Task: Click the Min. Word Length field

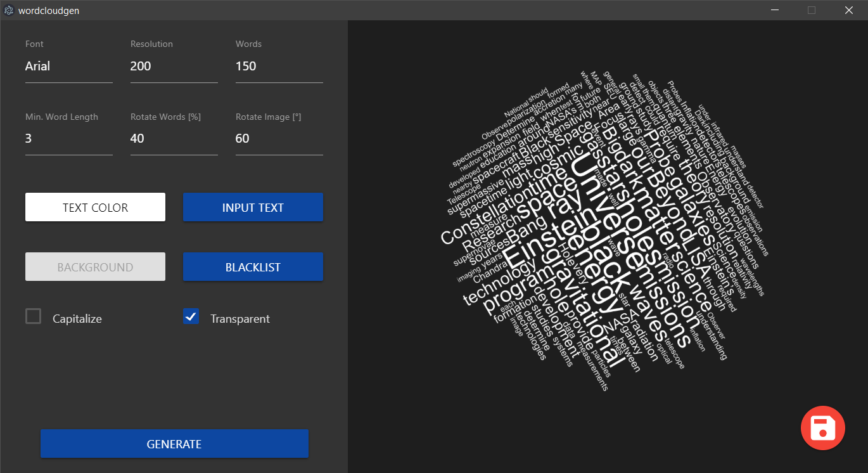Action: click(69, 139)
